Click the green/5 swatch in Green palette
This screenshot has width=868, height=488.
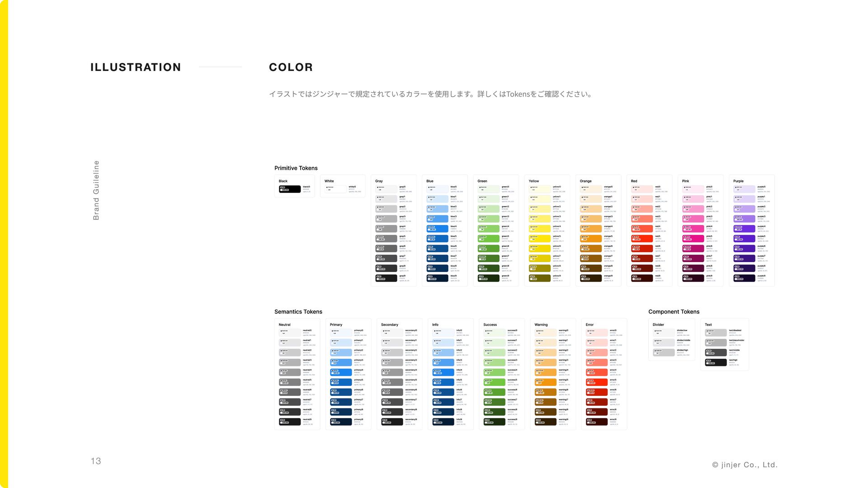click(488, 239)
